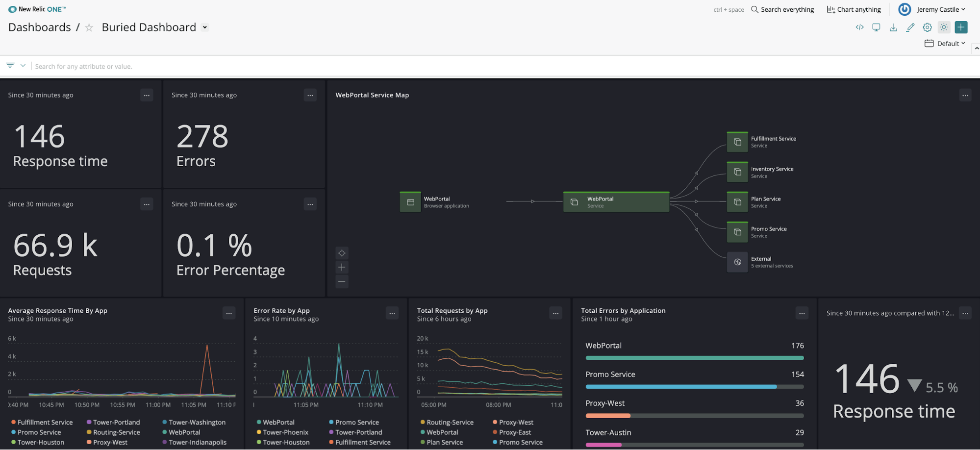Screen dimensions: 980x450
Task: Star the Buried Dashboard as favorite
Action: tap(89, 27)
